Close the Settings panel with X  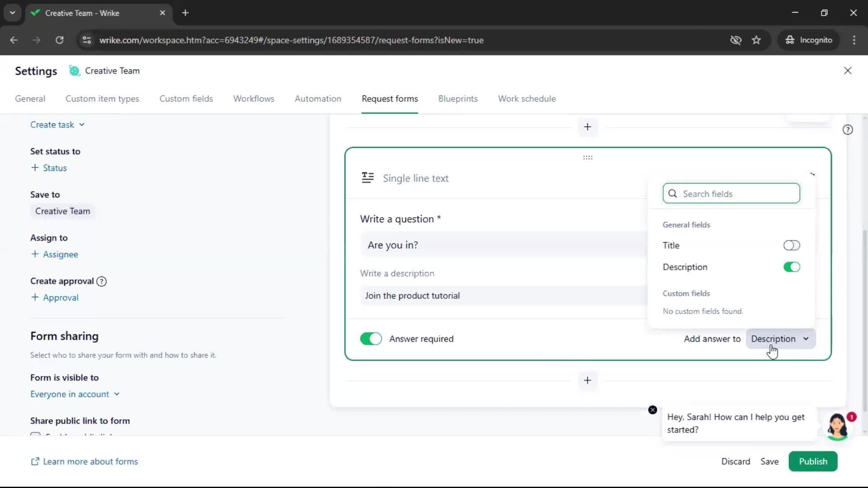[848, 70]
